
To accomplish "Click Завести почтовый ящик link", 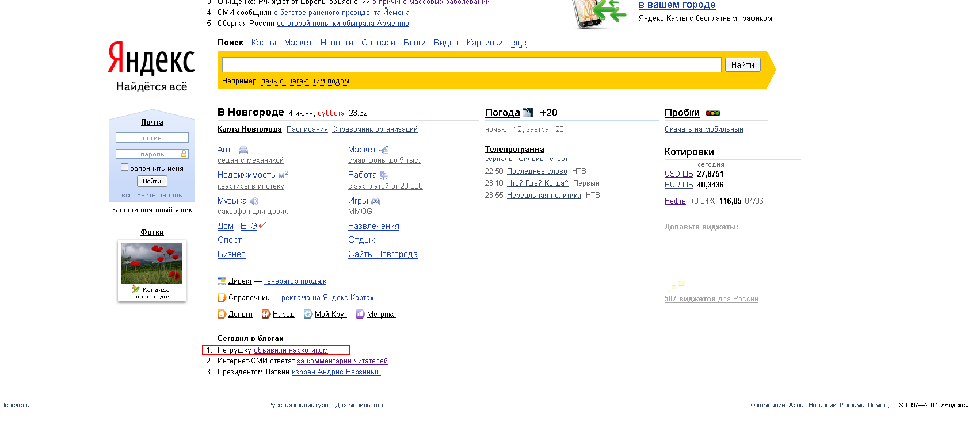I will point(152,210).
